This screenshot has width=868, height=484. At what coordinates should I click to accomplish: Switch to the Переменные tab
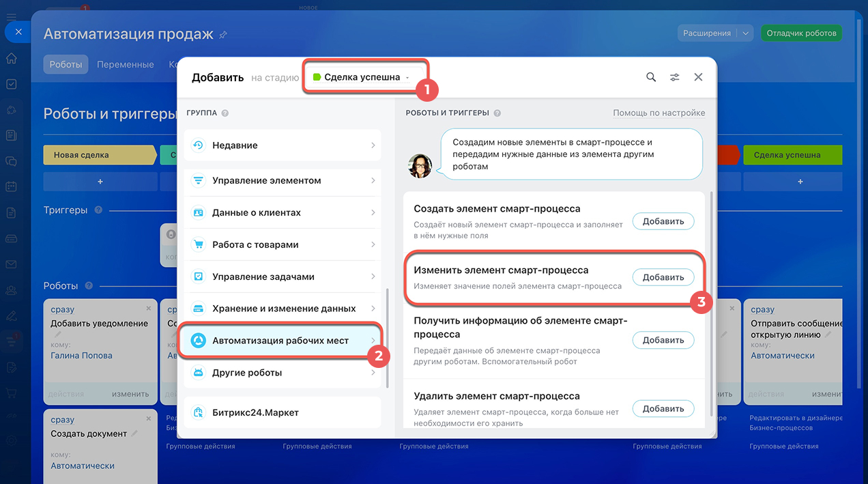click(126, 65)
